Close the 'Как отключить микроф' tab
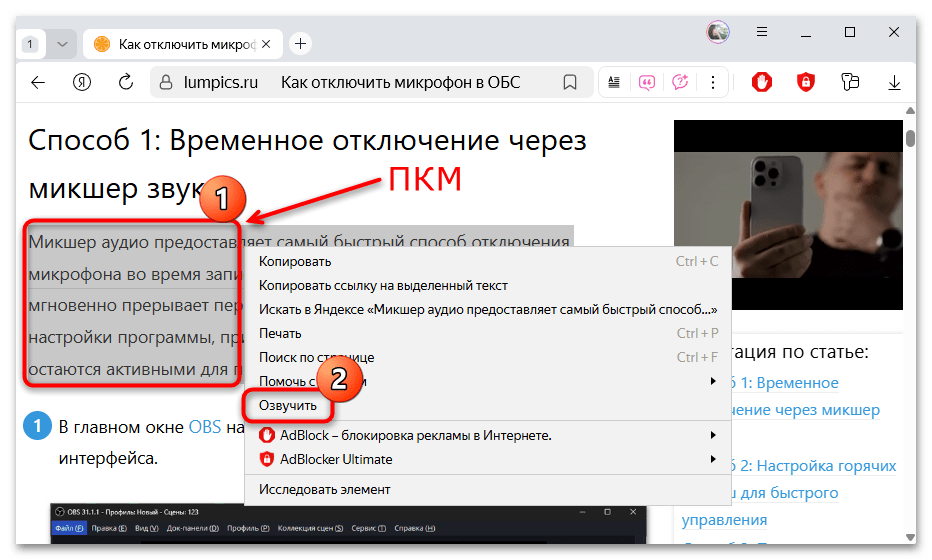Screen dimensions: 932x560 266,44
